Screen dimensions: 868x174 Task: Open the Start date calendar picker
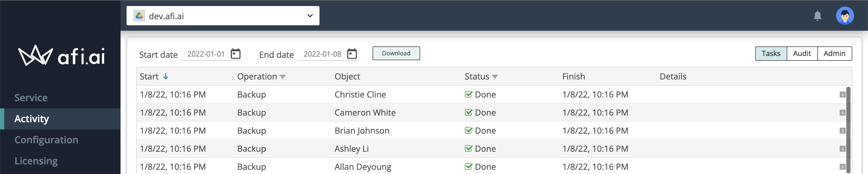pyautogui.click(x=235, y=54)
